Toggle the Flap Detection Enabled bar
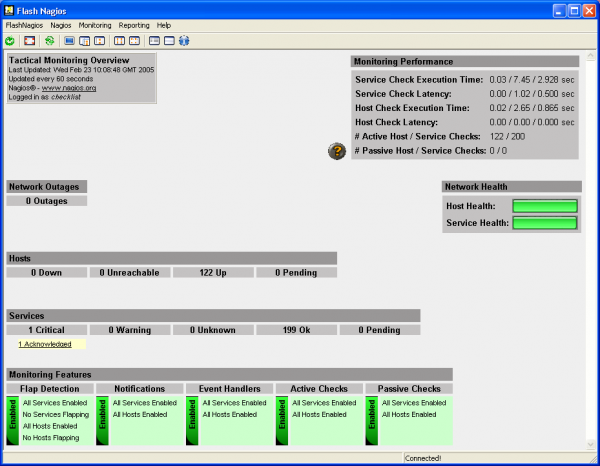 (x=13, y=420)
